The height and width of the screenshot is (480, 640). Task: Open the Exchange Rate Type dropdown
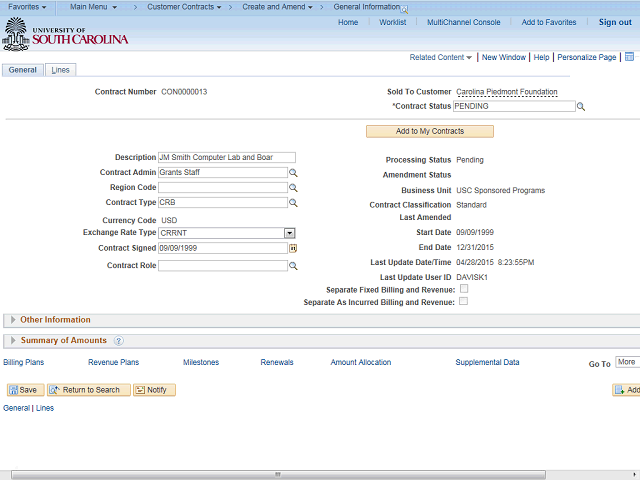tap(289, 233)
